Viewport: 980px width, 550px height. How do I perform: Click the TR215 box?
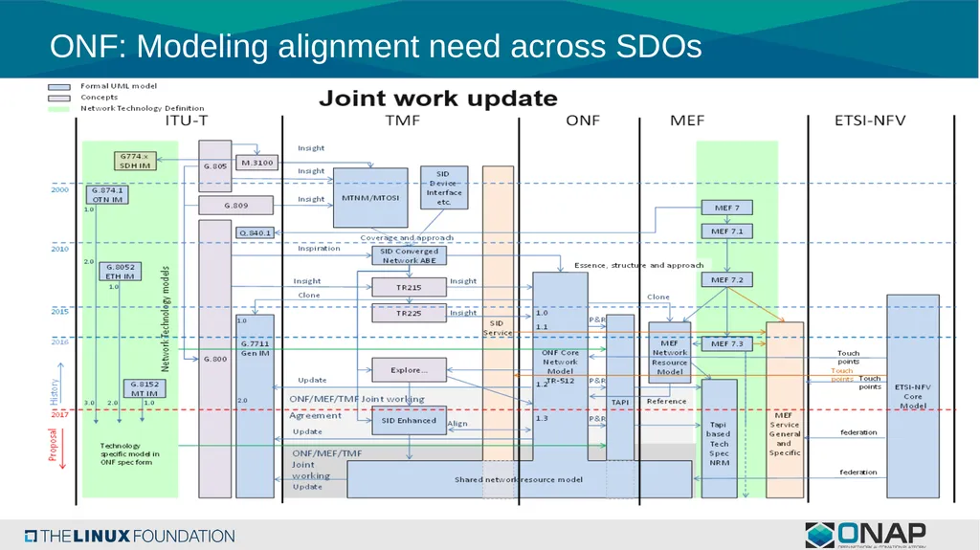point(409,288)
